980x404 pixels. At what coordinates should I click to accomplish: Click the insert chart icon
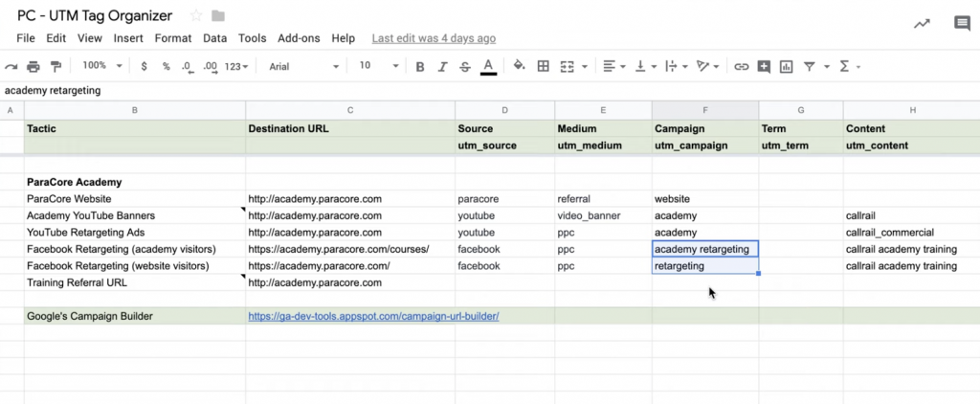point(786,66)
